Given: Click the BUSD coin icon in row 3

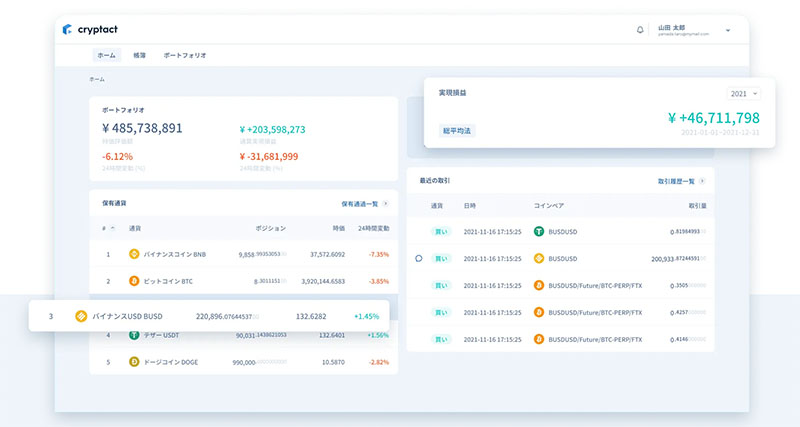Looking at the screenshot, I should [81, 316].
